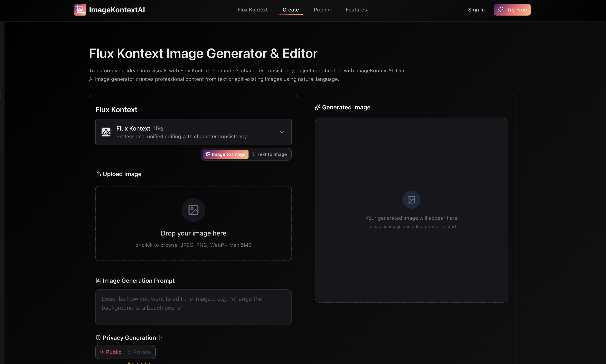Click the Upload Image arrow icon

pyautogui.click(x=98, y=174)
